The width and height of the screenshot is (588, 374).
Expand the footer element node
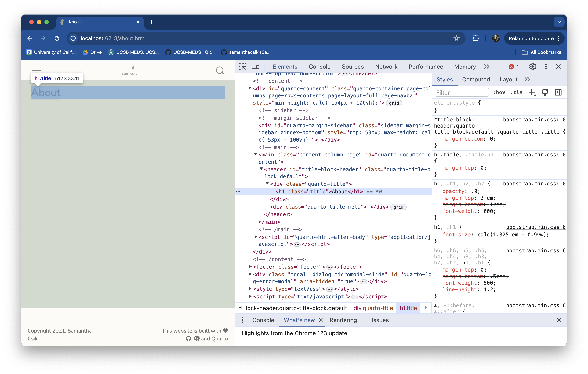point(250,267)
